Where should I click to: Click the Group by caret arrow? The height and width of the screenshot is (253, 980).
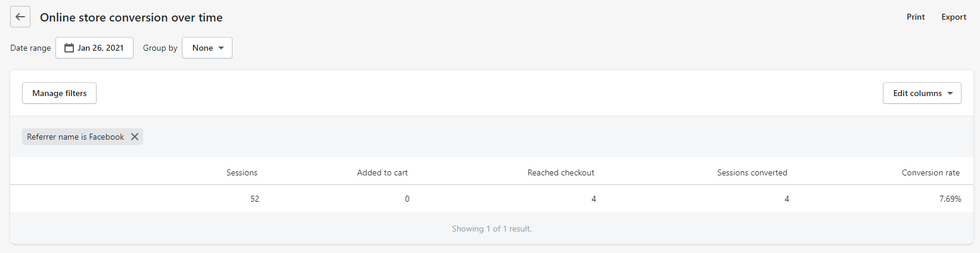[221, 48]
